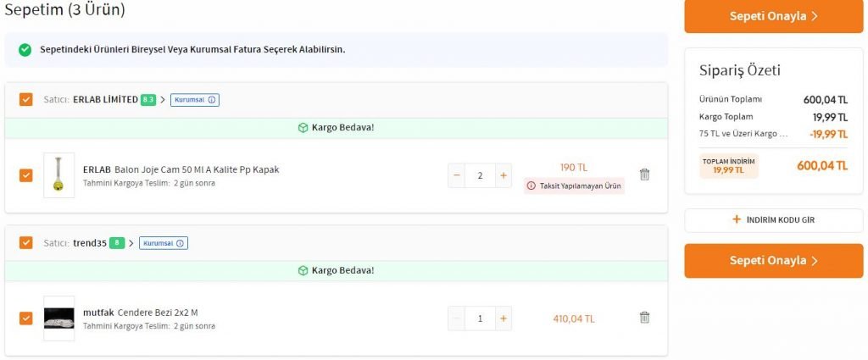Increase quantity of Cendere Bezi
The height and width of the screenshot is (360, 868).
coord(504,318)
